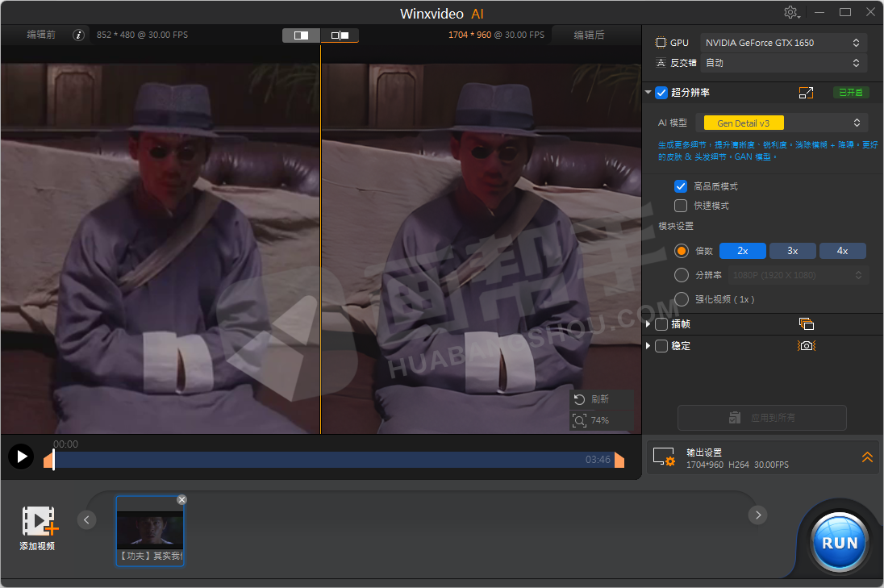Click the 00:00 current time text

point(65,444)
